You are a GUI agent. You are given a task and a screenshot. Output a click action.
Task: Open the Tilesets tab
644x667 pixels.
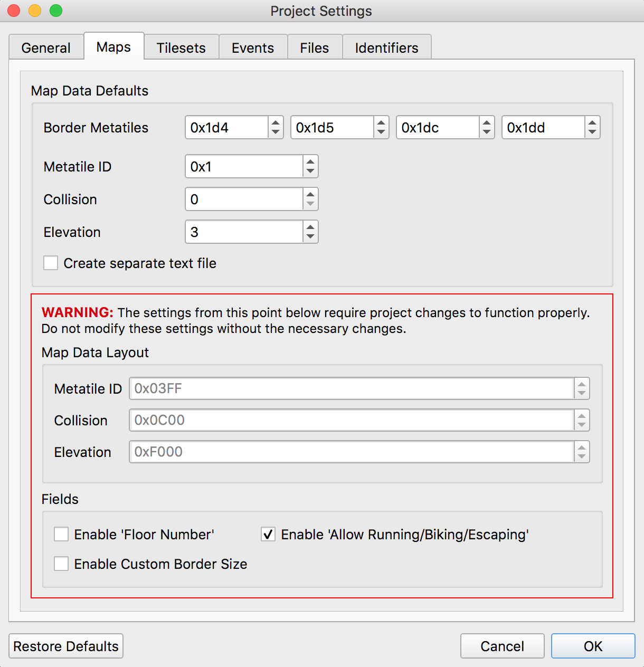point(181,47)
